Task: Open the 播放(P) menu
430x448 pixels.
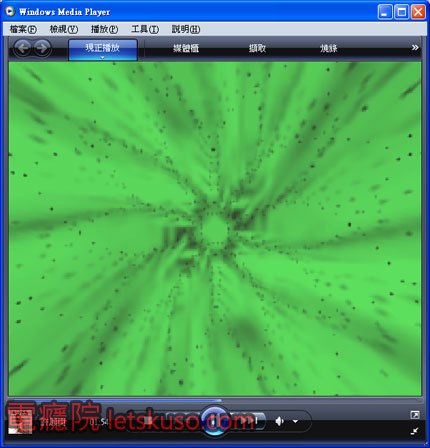Action: tap(104, 29)
